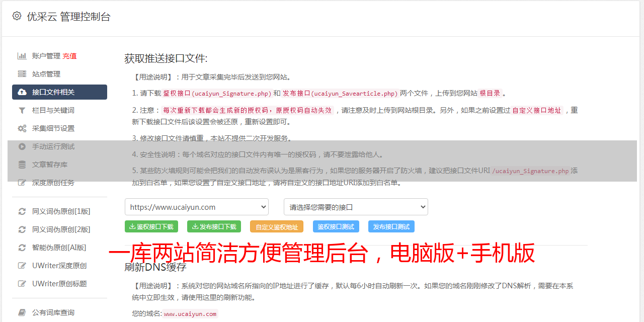This screenshot has height=322, width=644.
Task: Click the gear icon beside 优采云 管理控制台
Action: pos(17,16)
